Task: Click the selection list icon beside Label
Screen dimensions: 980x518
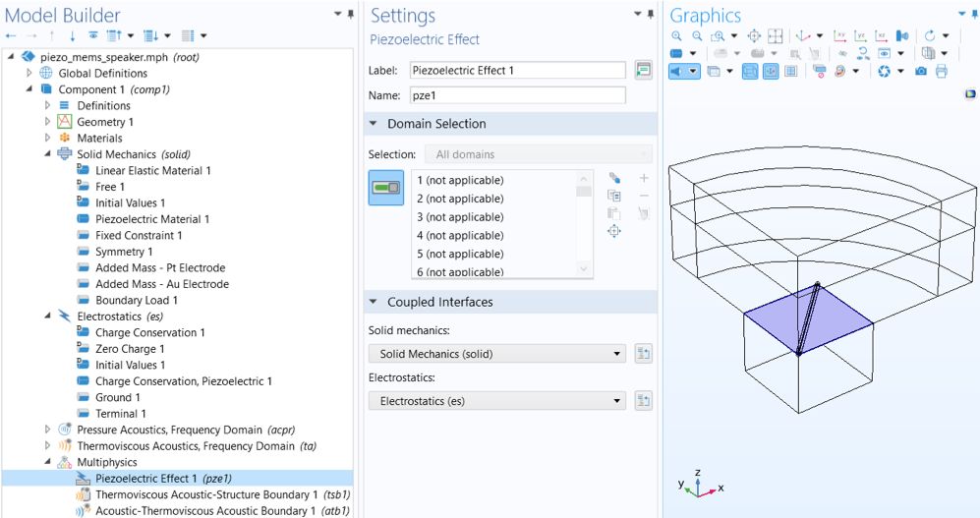Action: 643,70
